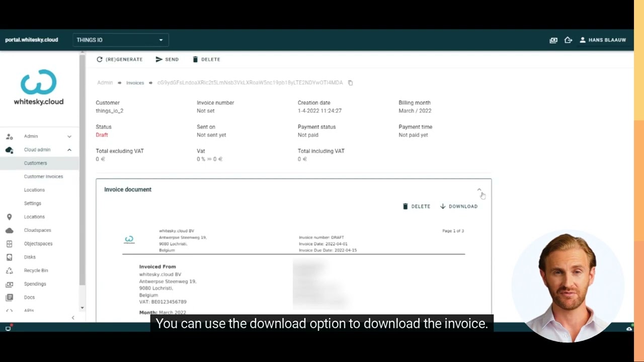Click the billing month March / 2022
Image resolution: width=644 pixels, height=362 pixels.
click(x=415, y=111)
